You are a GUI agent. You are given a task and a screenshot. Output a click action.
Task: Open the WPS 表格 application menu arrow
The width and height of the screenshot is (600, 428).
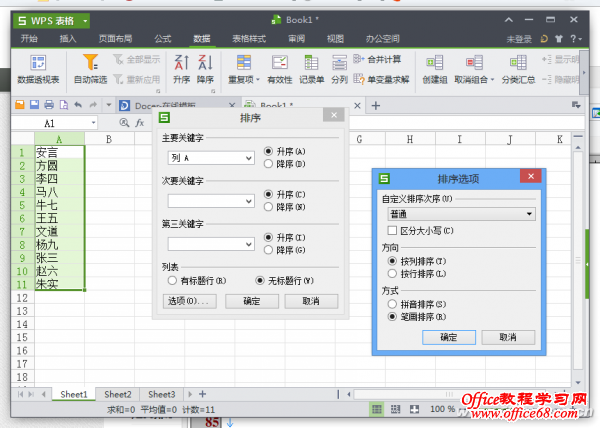click(x=85, y=21)
